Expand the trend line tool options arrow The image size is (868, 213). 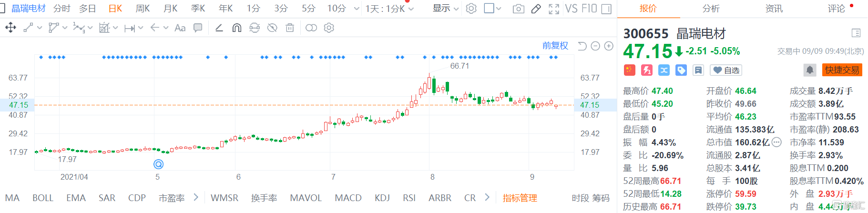[39, 28]
